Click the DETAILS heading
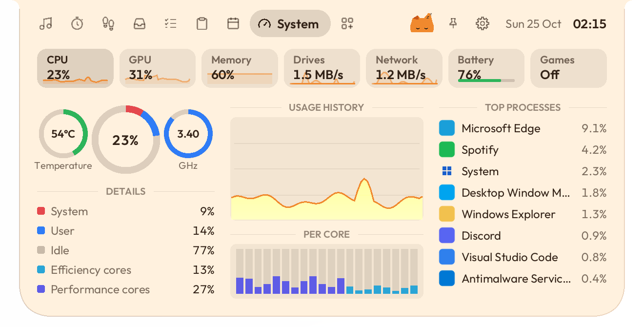Screen dimensions: 644x327 coord(126,191)
